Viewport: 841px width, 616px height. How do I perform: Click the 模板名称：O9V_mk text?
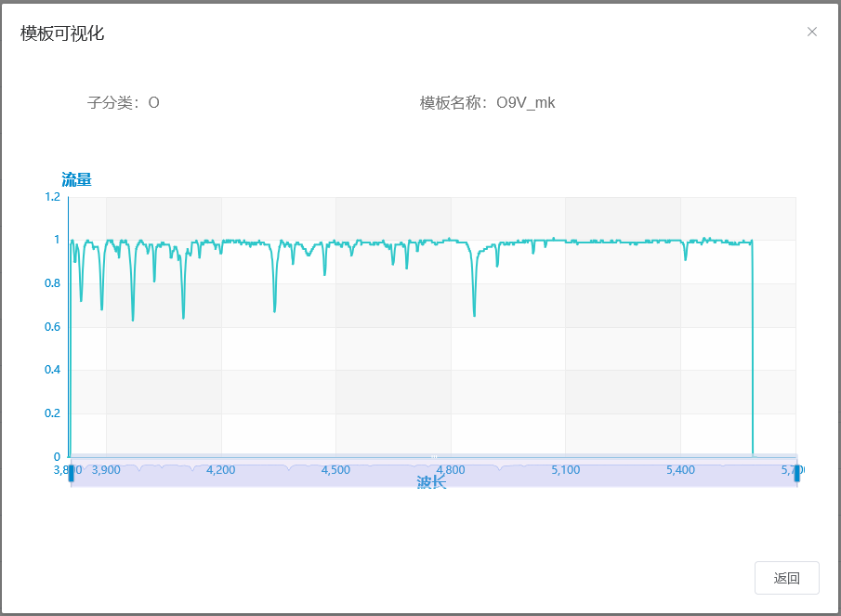click(487, 102)
